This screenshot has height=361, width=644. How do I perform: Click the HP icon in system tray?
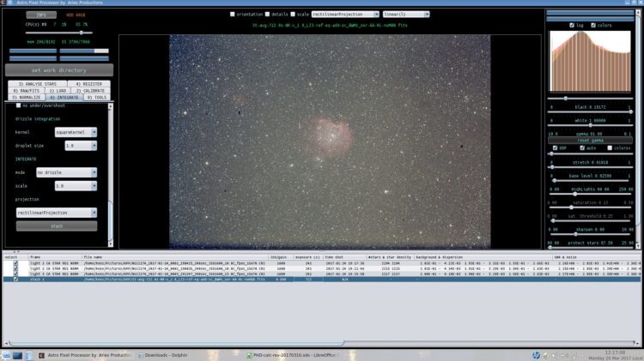coord(536,355)
